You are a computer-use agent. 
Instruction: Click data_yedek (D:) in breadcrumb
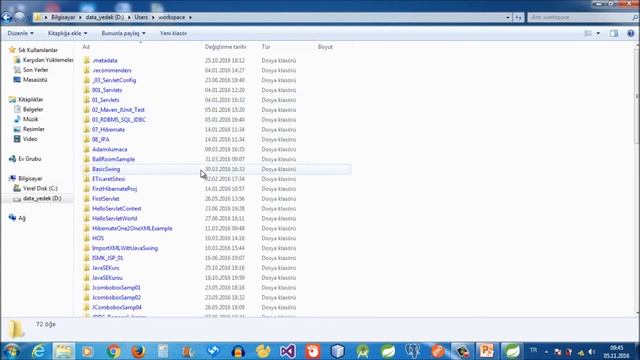tap(105, 18)
